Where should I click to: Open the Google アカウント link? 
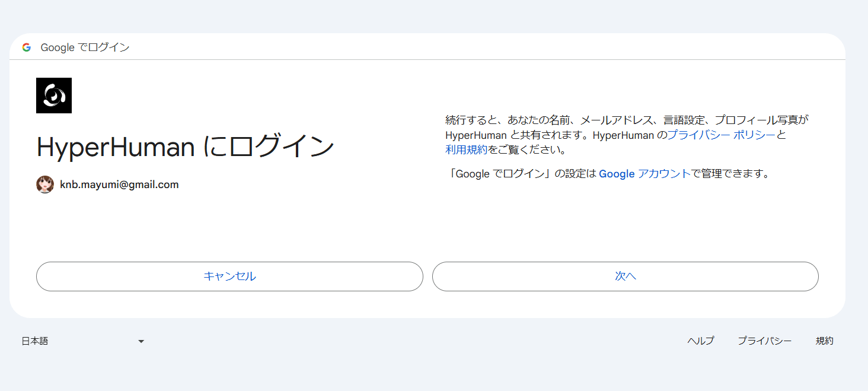click(x=644, y=174)
